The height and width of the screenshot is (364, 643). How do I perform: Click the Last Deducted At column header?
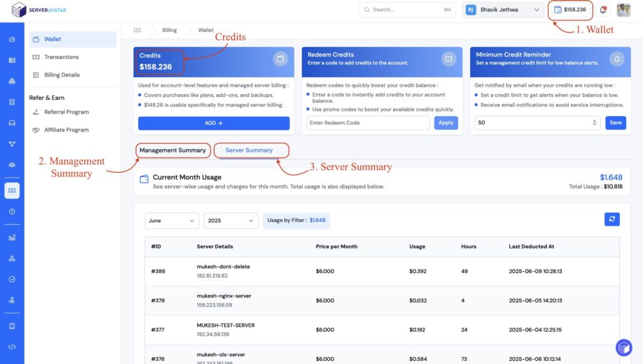coord(531,247)
